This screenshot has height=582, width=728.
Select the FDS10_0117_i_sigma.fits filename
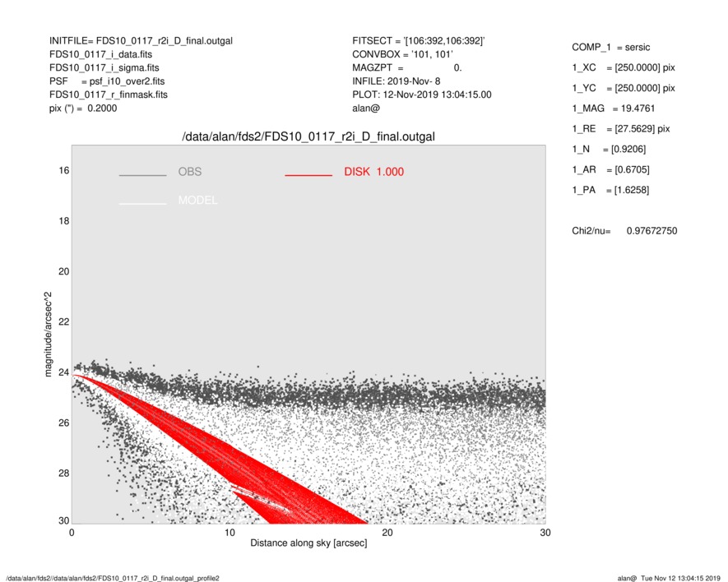tap(104, 67)
